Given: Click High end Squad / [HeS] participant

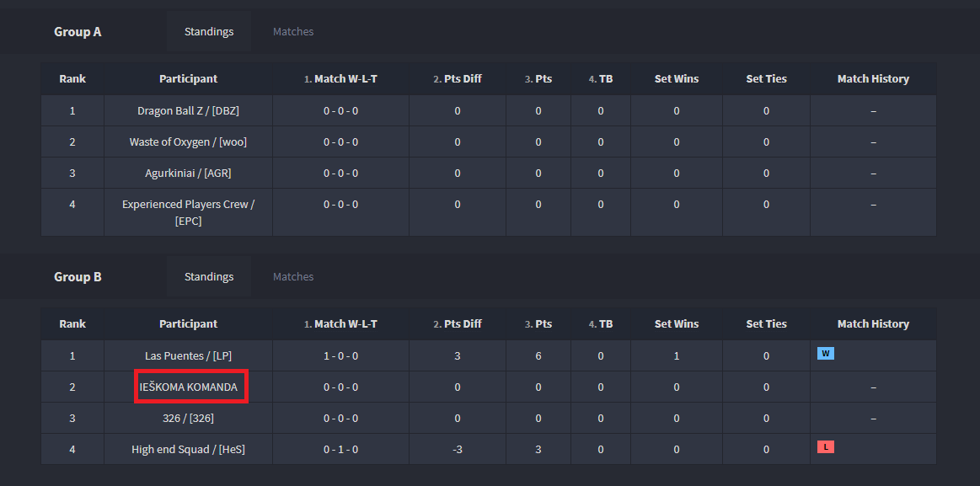Looking at the screenshot, I should [188, 449].
